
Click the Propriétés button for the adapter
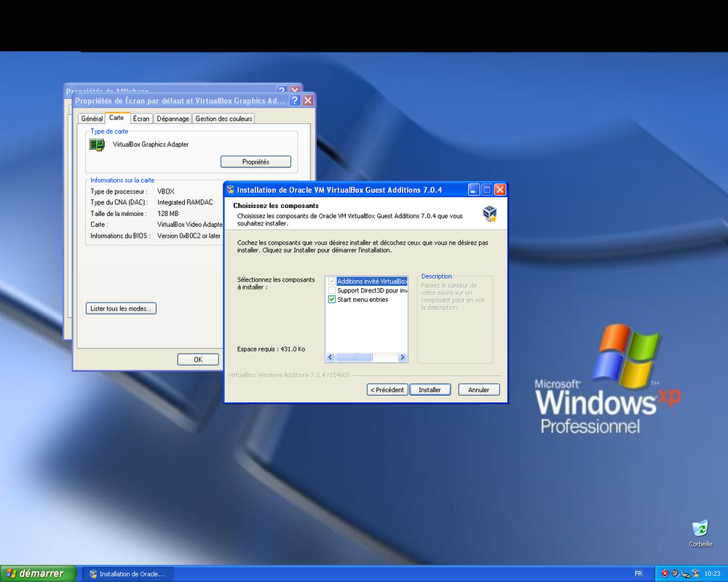pyautogui.click(x=256, y=162)
